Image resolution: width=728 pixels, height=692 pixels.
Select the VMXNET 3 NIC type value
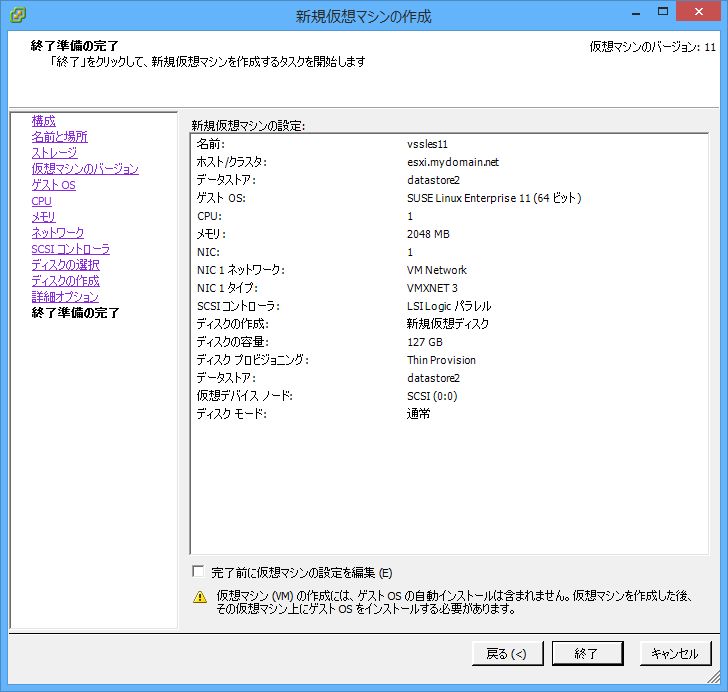[x=432, y=288]
